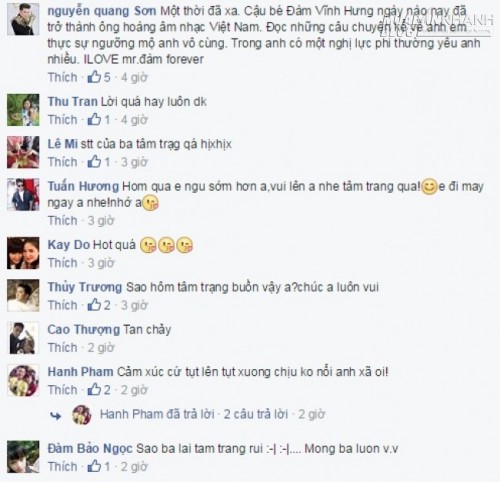Click the thumbs-up icon on nguyễn quang Sơn's comment

[x=94, y=77]
